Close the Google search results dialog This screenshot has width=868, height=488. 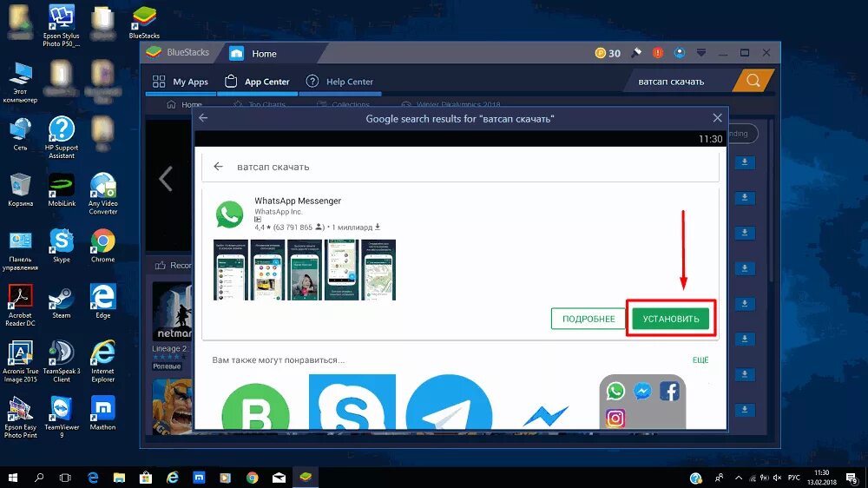tap(718, 118)
